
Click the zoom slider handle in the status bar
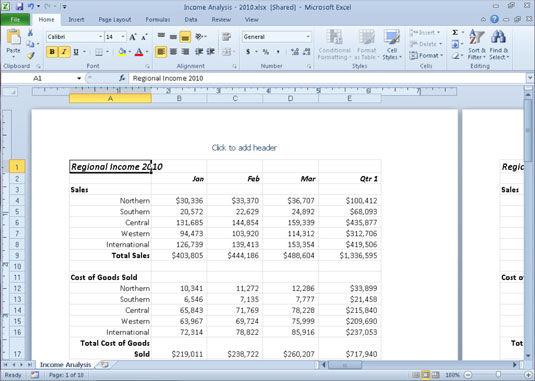(x=498, y=375)
